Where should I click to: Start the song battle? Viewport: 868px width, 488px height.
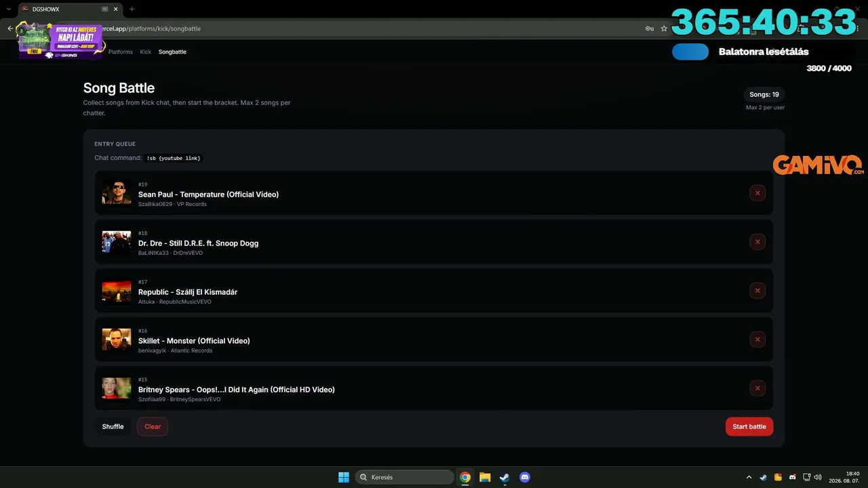coord(749,426)
